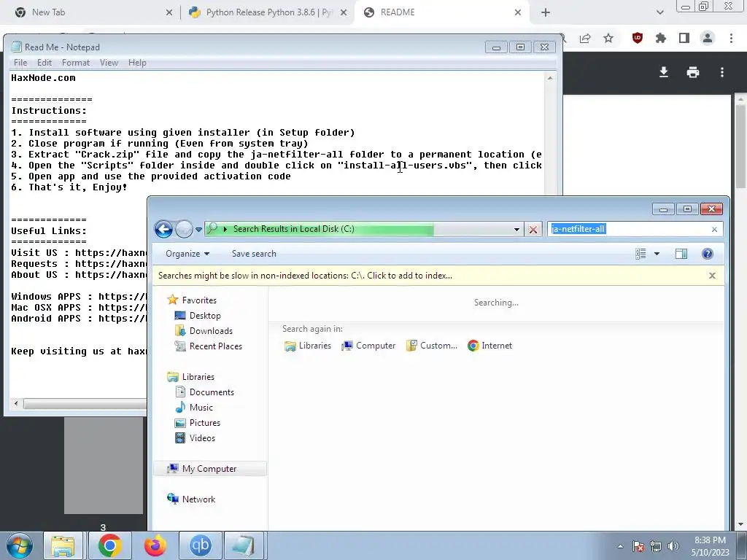Toggle the preview pane button
Screen dimensions: 747x560
click(681, 254)
